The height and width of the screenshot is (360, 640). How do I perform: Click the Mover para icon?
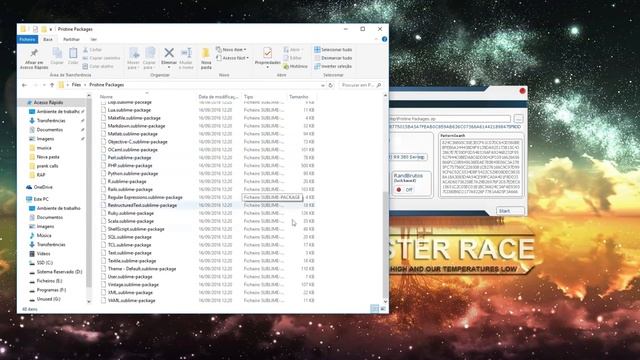tap(133, 53)
